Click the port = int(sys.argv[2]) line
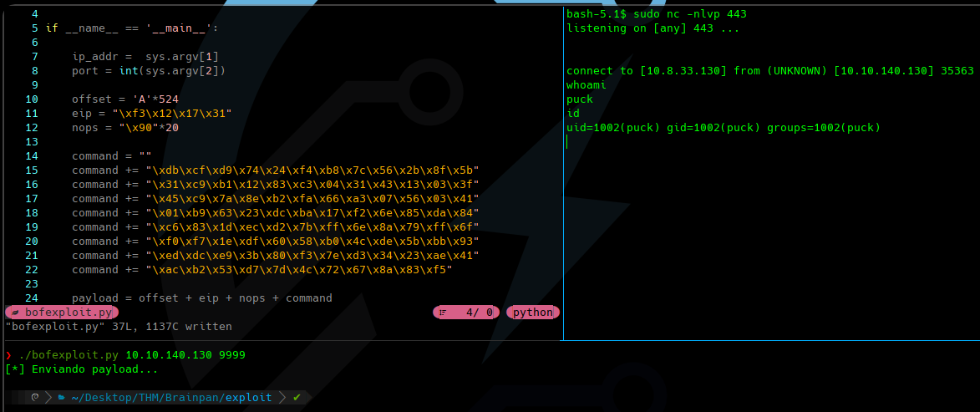Viewport: 980px width, 412px height. (x=148, y=71)
